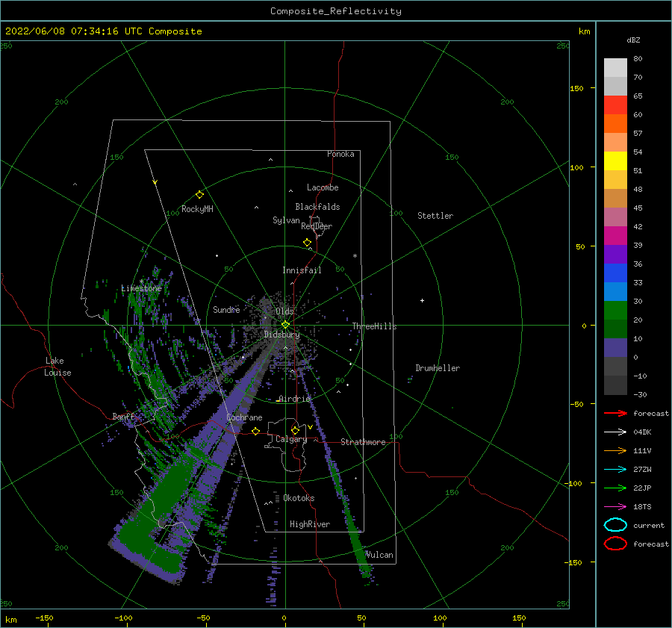Click the white plus marker north of Drumheller
The image size is (672, 628).
[x=422, y=300]
